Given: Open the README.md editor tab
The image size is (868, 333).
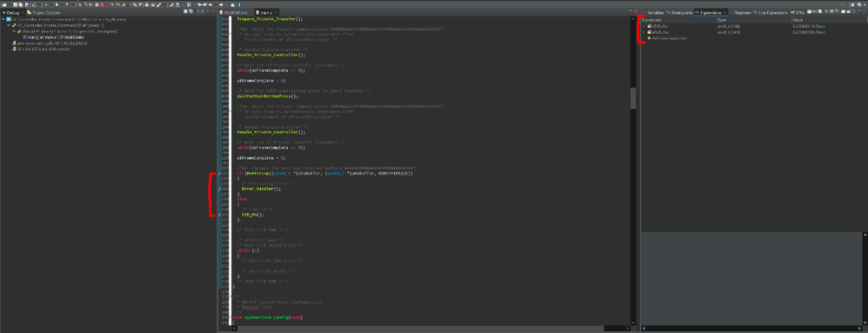Looking at the screenshot, I should [234, 12].
